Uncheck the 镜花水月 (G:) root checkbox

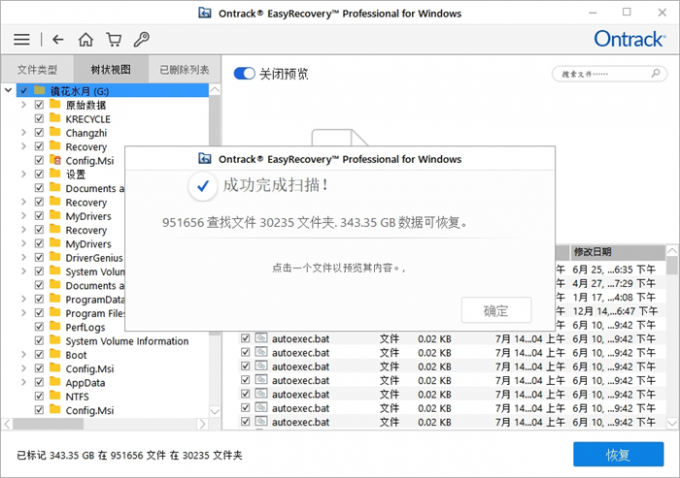coord(23,91)
